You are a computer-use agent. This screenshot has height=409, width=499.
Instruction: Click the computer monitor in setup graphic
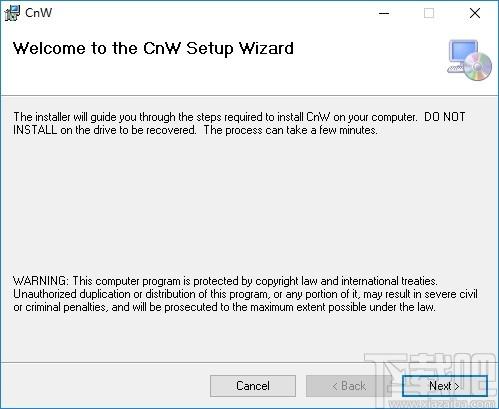pos(462,54)
